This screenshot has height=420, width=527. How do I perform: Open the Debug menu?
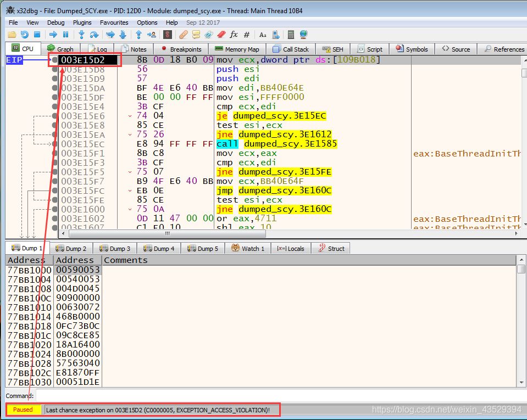pos(56,23)
